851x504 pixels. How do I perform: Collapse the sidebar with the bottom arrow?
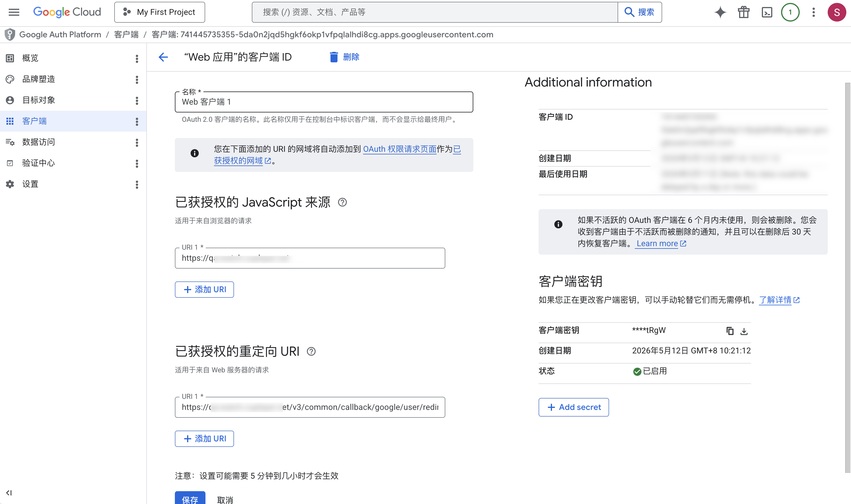9,493
